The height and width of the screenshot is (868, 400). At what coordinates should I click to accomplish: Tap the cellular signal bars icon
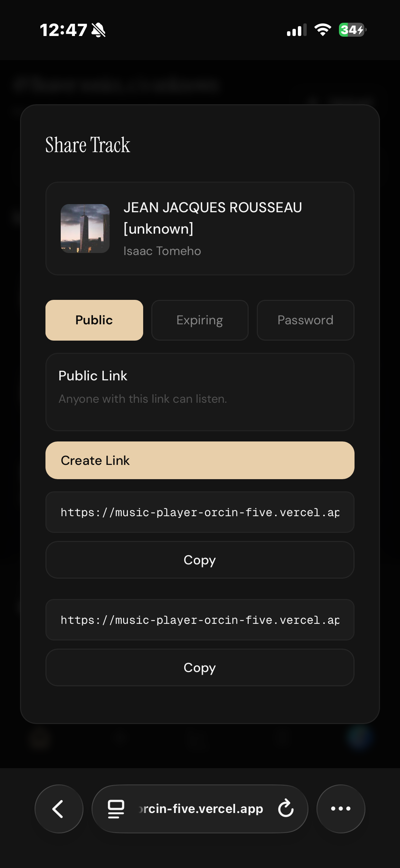(x=297, y=30)
